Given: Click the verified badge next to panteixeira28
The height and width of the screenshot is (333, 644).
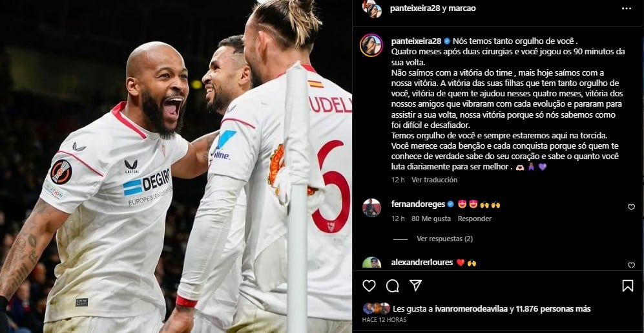Looking at the screenshot, I should pyautogui.click(x=447, y=41).
